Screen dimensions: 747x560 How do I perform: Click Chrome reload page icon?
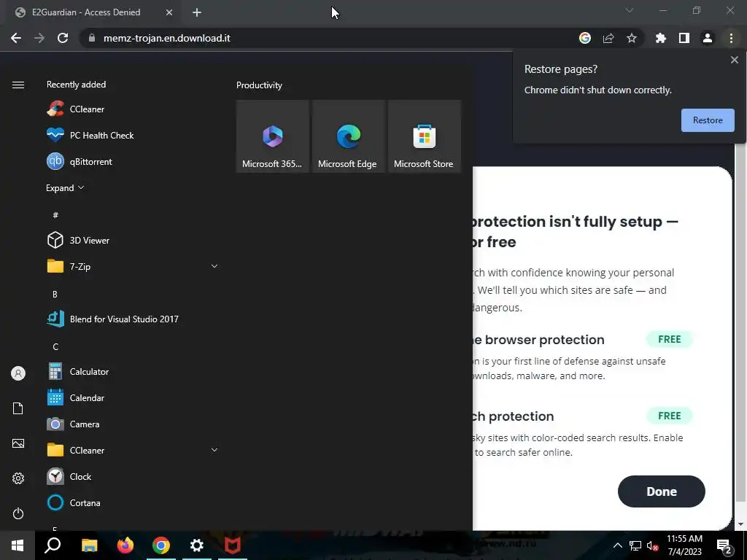(x=63, y=38)
